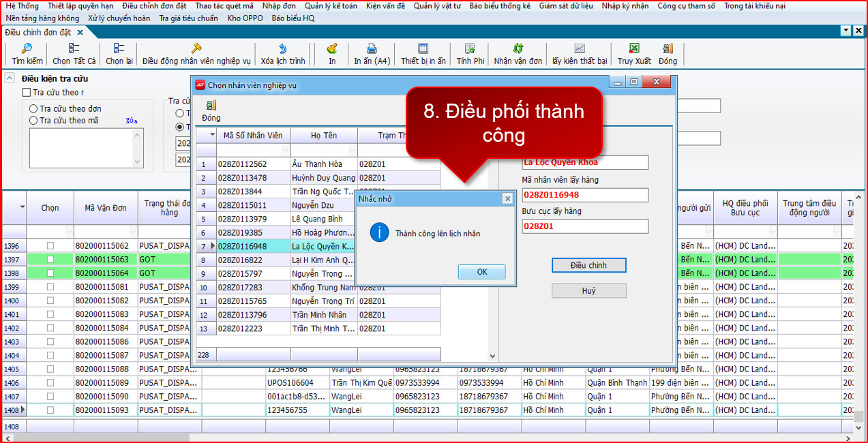Click the Tìm kiếm search toolbar icon
The width and height of the screenshot is (868, 443).
pyautogui.click(x=27, y=48)
